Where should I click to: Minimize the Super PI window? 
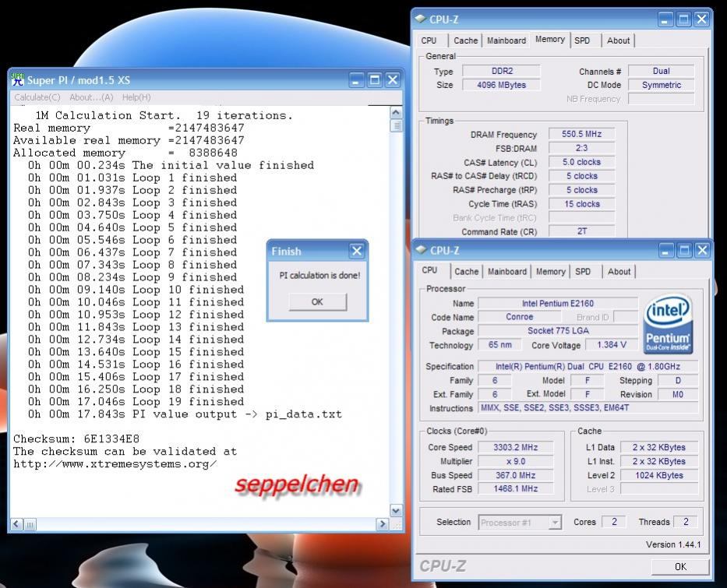[x=357, y=80]
